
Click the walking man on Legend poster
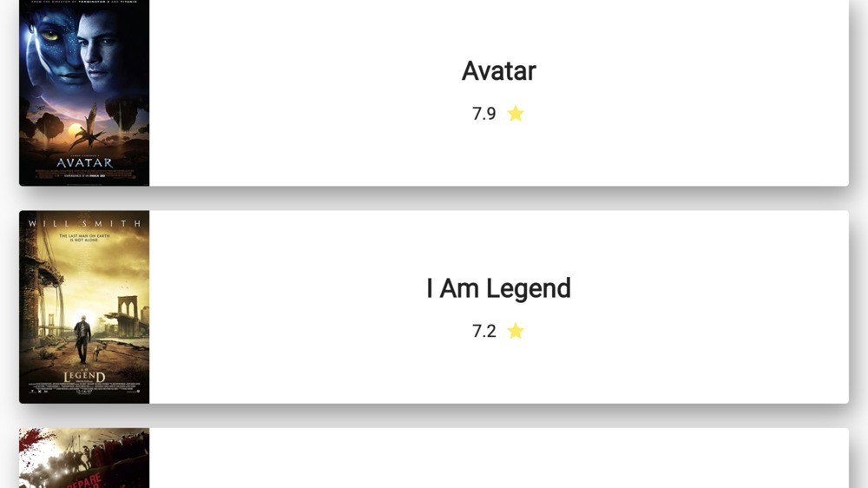[82, 337]
